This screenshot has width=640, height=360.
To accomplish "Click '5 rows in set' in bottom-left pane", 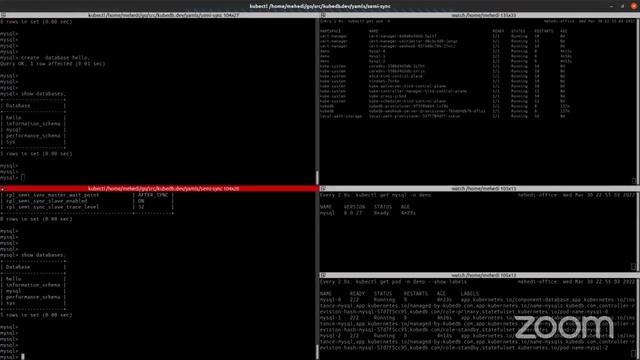I will [x=36, y=315].
